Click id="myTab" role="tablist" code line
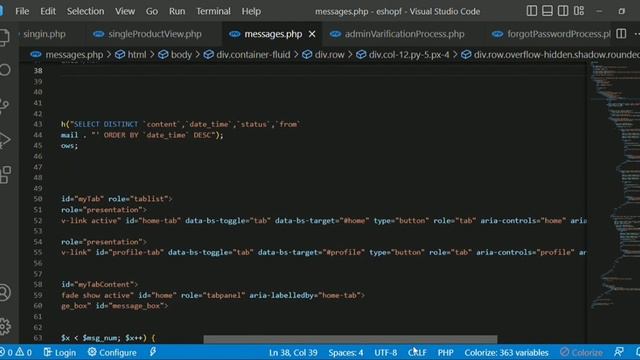Viewport: 640px width, 360px height. pos(117,199)
